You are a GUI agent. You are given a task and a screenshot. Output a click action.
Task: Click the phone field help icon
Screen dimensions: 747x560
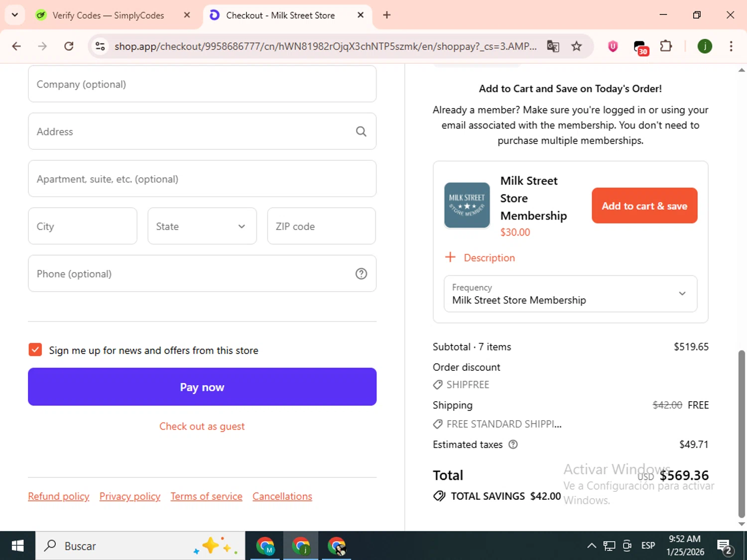[361, 274]
